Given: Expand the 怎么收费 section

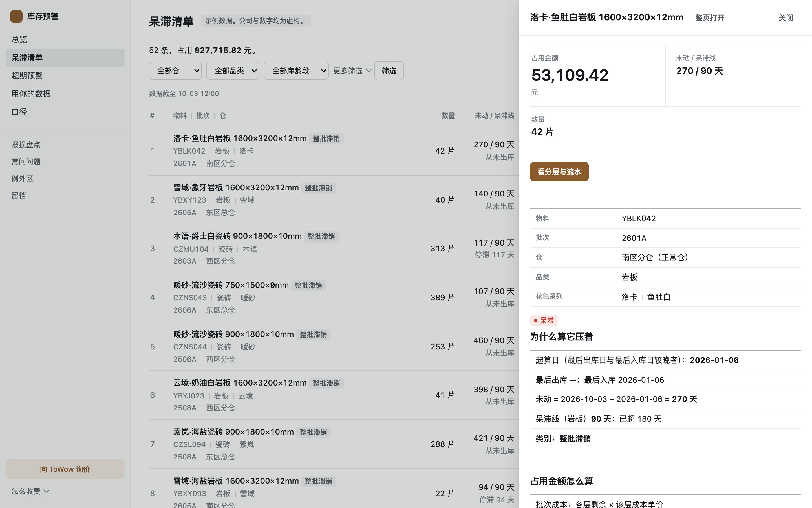Looking at the screenshot, I should click(x=30, y=491).
